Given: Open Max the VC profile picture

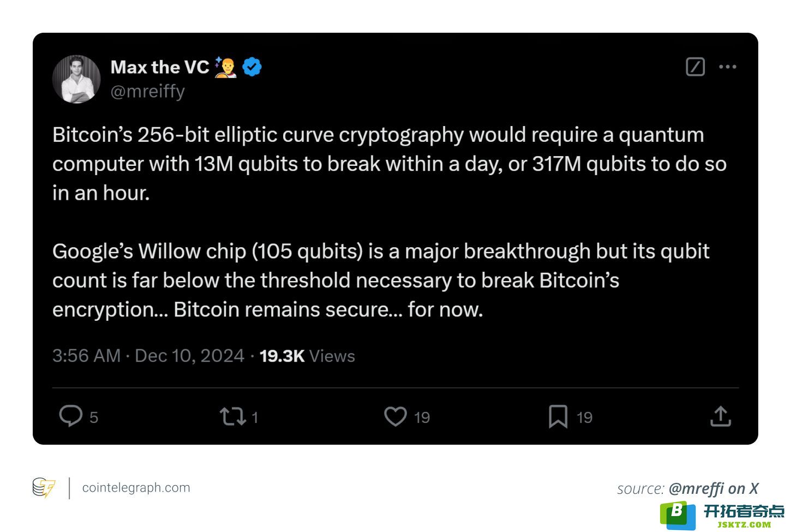Looking at the screenshot, I should (x=76, y=79).
